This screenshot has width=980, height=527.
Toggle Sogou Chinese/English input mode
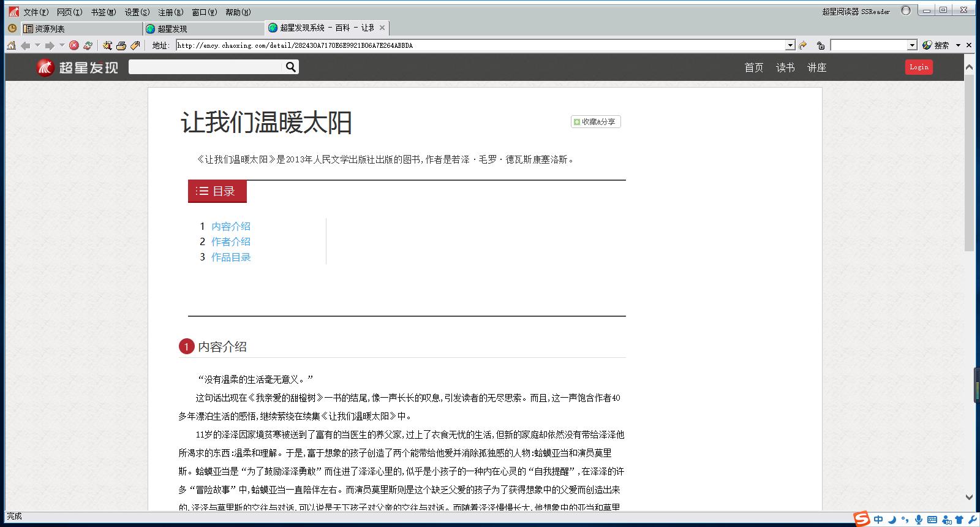point(878,520)
